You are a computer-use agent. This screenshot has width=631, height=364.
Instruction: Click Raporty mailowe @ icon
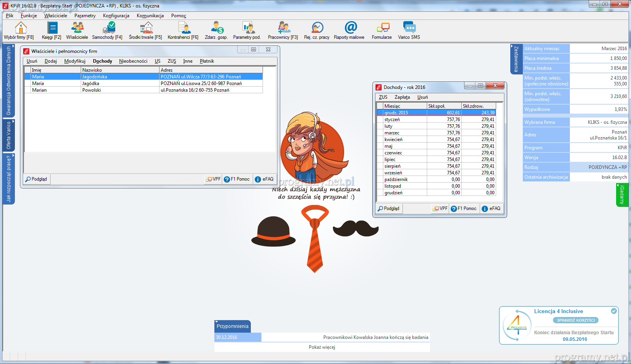tap(350, 28)
